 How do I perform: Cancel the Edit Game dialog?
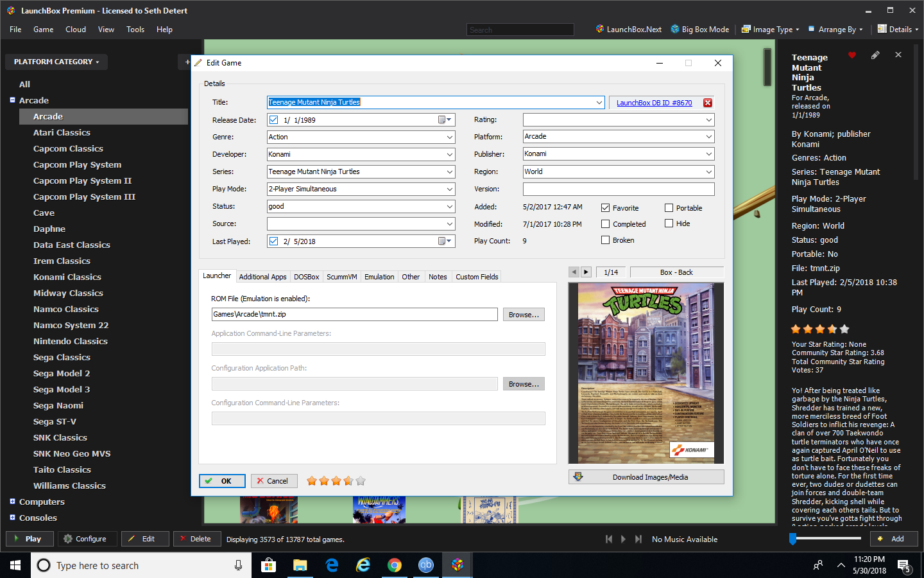click(274, 481)
